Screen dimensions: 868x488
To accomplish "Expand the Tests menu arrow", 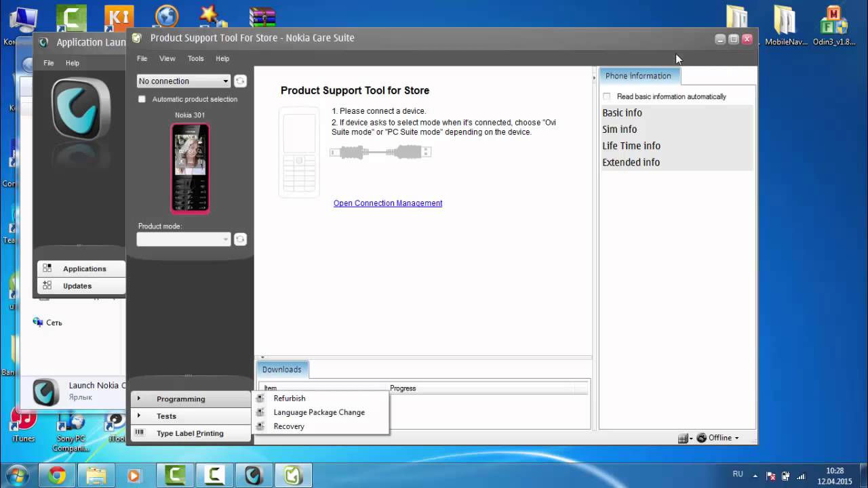I will click(x=139, y=415).
